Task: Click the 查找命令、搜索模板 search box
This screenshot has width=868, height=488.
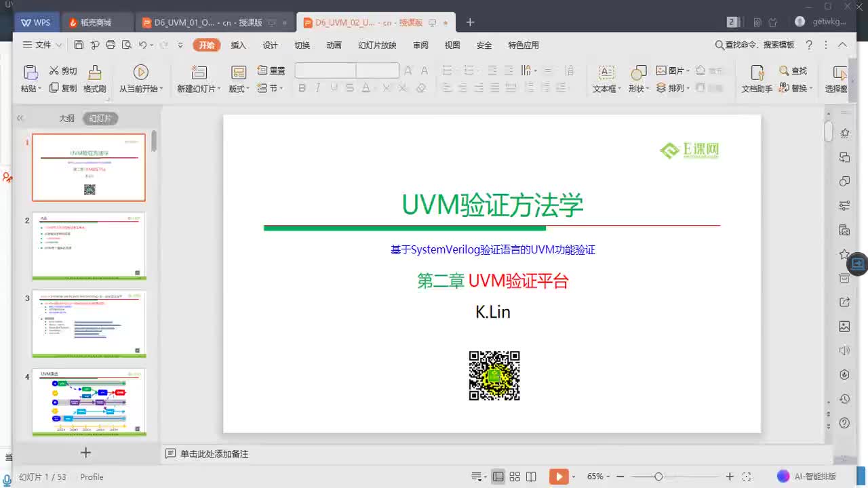Action: click(x=754, y=45)
